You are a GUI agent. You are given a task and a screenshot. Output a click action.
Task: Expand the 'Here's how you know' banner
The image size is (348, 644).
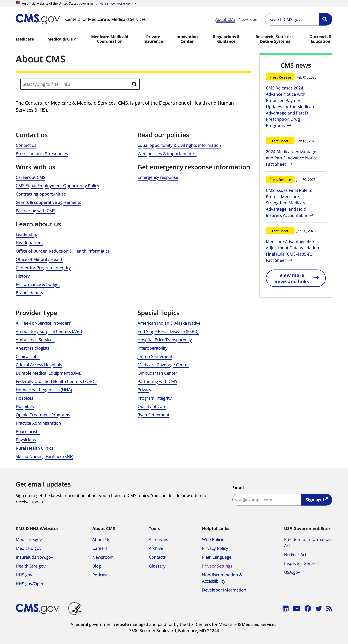116,3
